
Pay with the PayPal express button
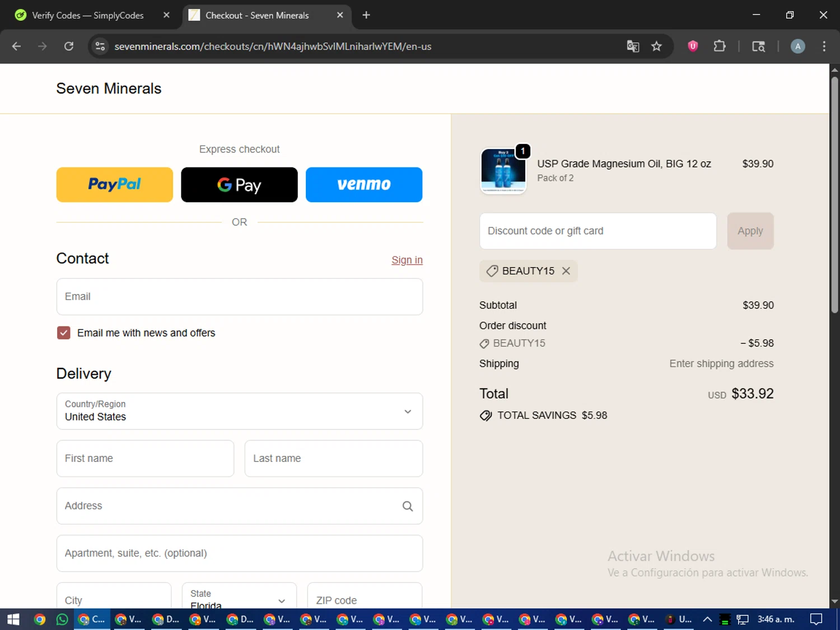coord(115,184)
